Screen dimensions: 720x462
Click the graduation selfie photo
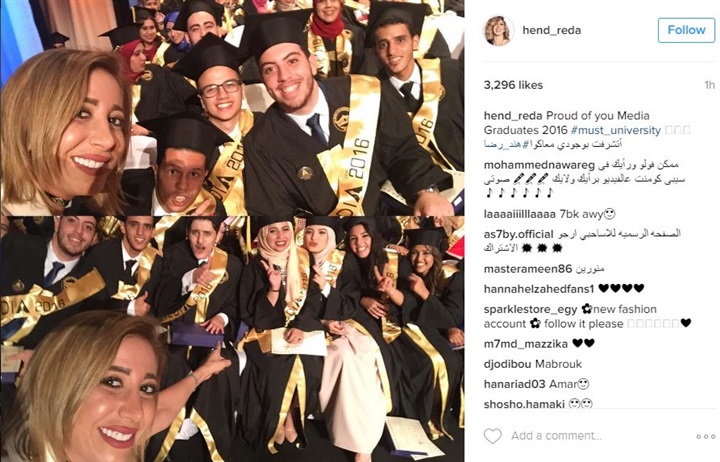[x=232, y=231]
